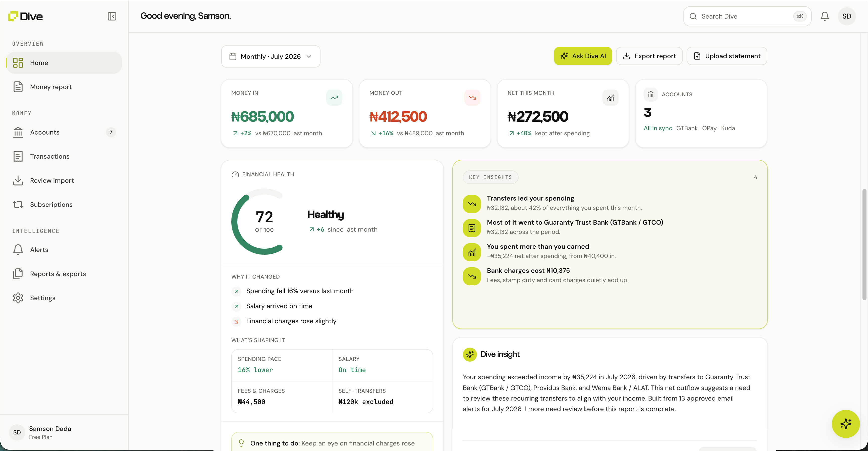
Task: Open Transfers led your spending insight
Action: [610, 203]
